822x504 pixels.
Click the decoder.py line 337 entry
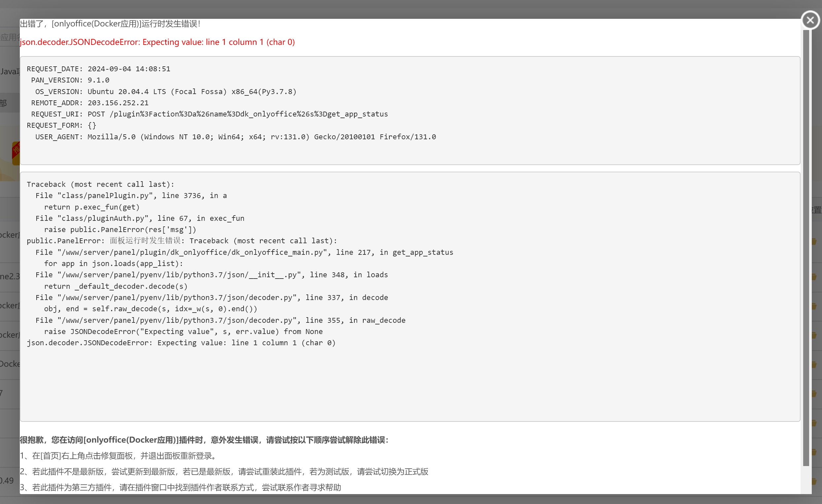tap(212, 297)
